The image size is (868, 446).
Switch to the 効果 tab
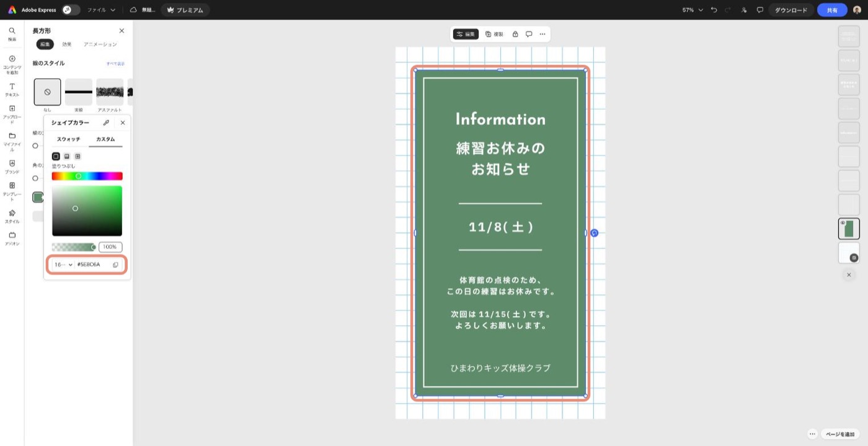[67, 44]
